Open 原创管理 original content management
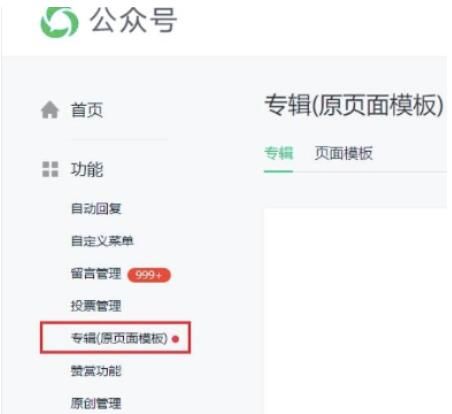Screen dimensions: 452x414 coord(96,403)
